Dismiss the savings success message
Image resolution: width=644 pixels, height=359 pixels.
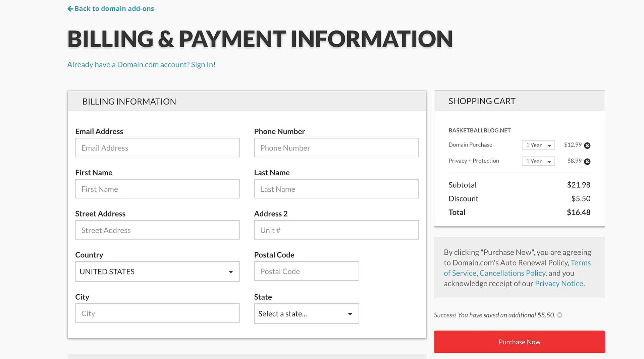(x=559, y=315)
